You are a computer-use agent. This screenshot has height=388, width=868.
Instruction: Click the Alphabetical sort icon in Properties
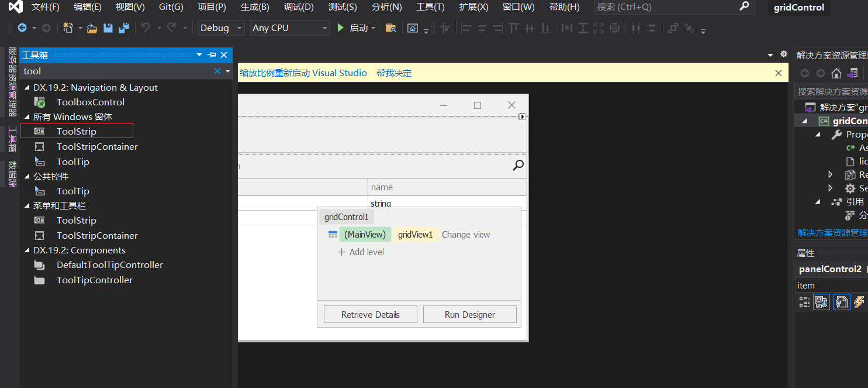(x=822, y=301)
